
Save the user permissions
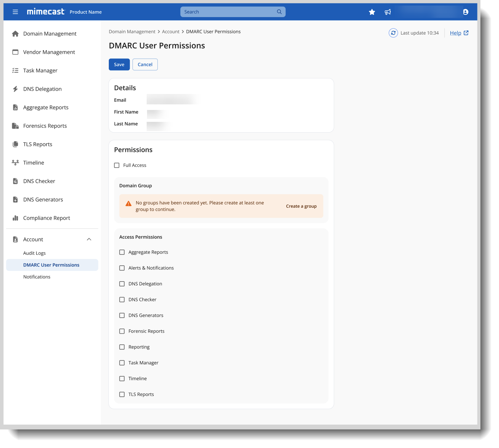tap(119, 64)
